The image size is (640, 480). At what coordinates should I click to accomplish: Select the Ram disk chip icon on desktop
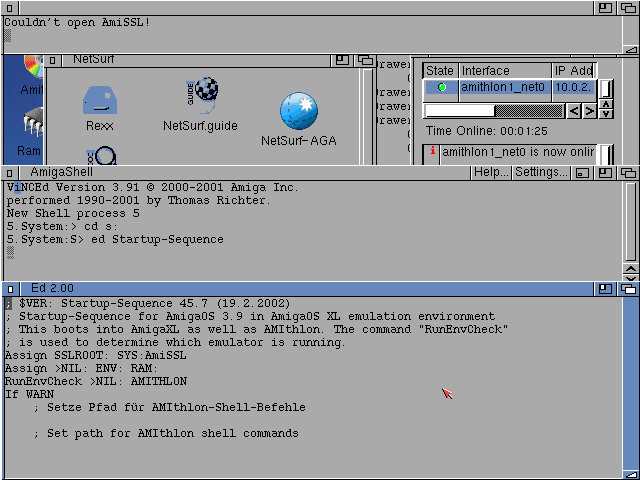pos(33,122)
